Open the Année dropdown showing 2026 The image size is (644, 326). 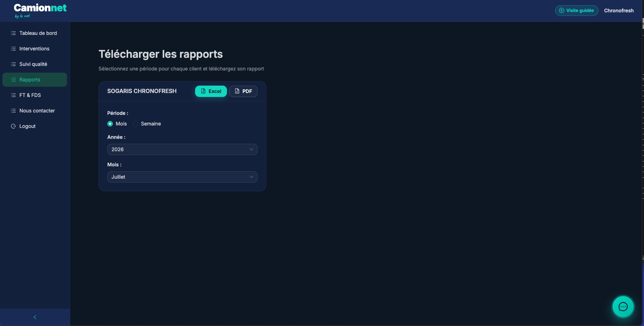(x=182, y=149)
